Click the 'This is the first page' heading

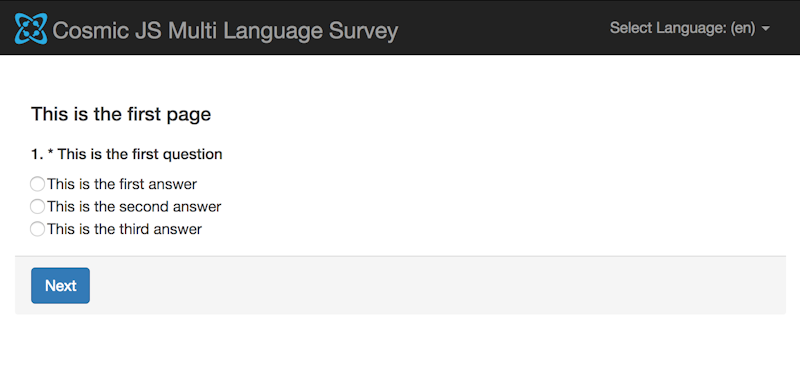click(121, 114)
